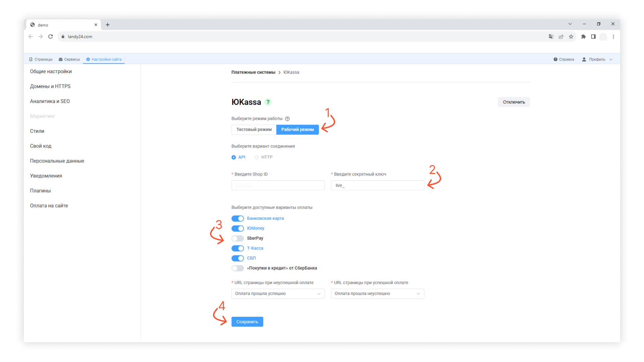Click the help icon beside Выберите режим работы
This screenshot has height=362, width=644.
[x=287, y=119]
